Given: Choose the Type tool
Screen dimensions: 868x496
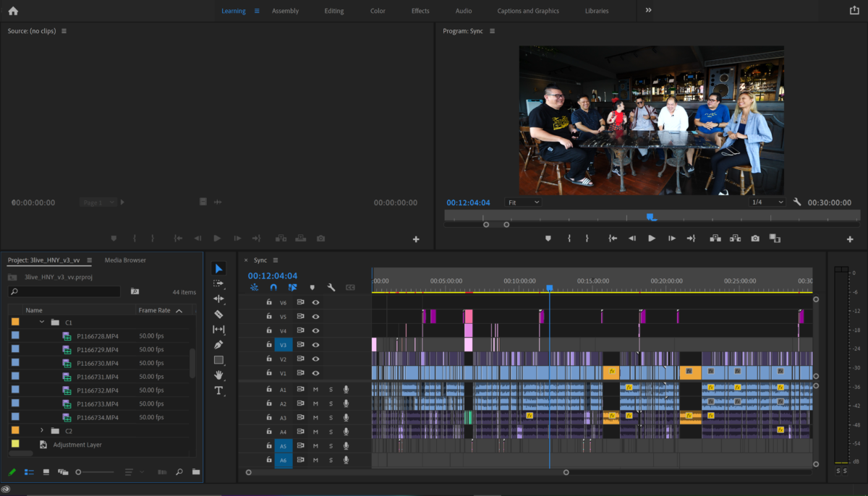Looking at the screenshot, I should 218,390.
